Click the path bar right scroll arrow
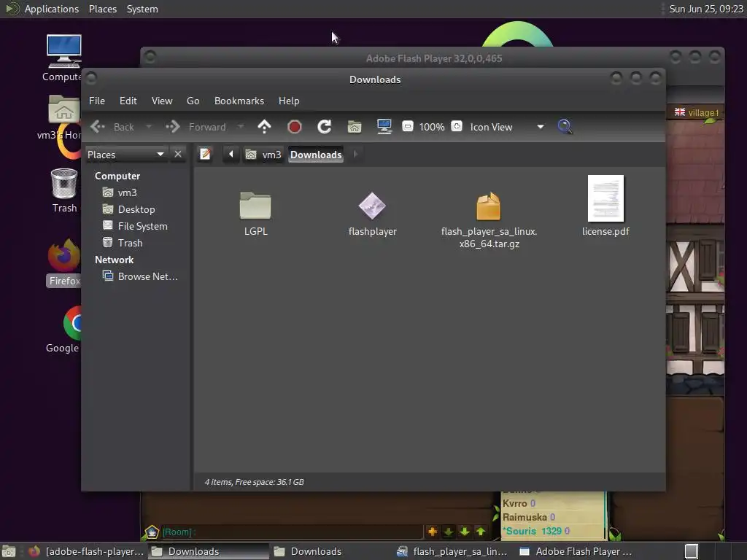The image size is (747, 560). (x=355, y=155)
